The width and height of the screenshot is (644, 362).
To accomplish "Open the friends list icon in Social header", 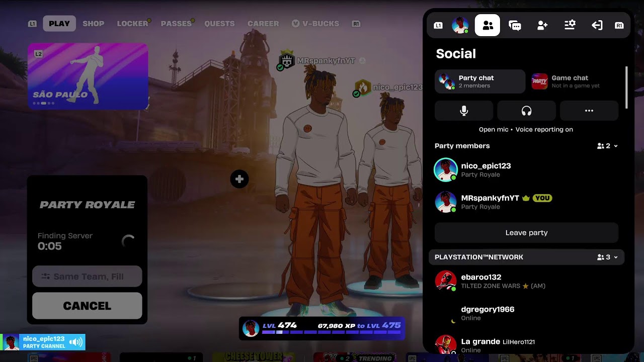I will tap(487, 25).
